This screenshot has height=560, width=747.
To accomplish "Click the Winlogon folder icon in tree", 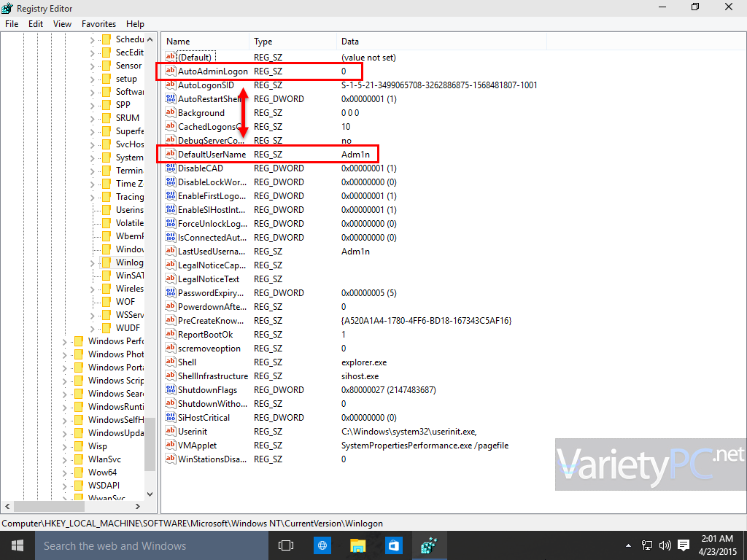I will click(107, 262).
